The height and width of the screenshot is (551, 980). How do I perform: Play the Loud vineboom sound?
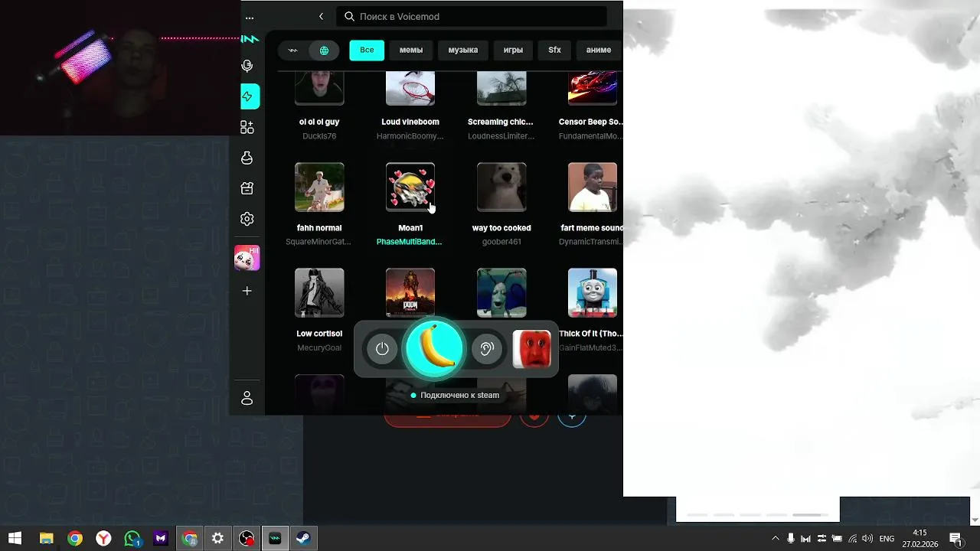410,88
